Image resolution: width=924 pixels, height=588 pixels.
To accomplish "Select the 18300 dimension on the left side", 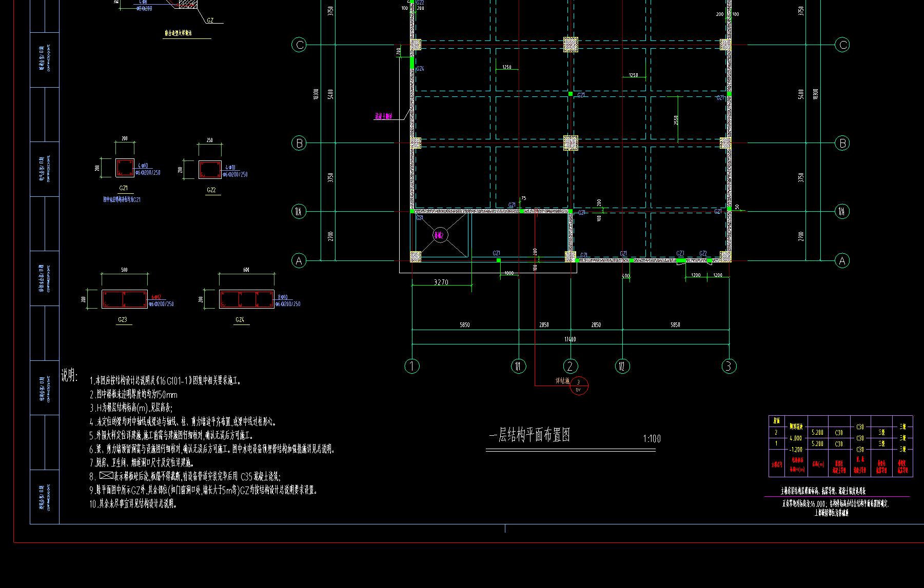I will 316,94.
